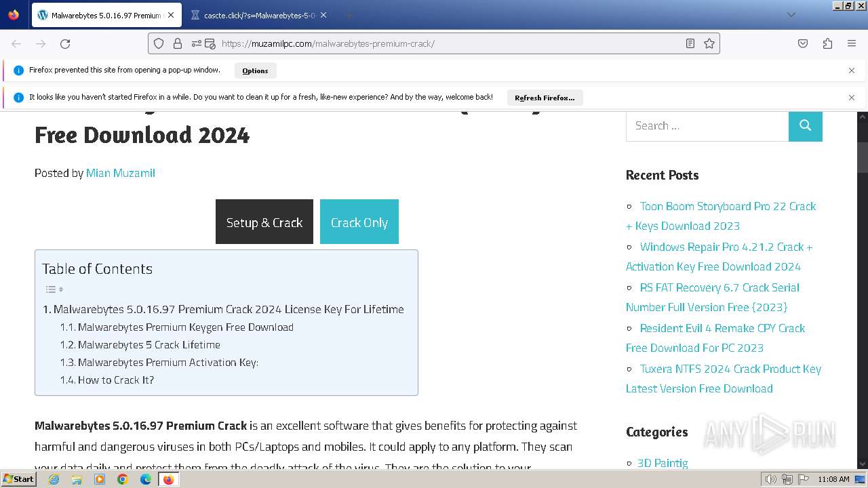Click the Action Center flag icon
This screenshot has height=488, width=868.
click(x=804, y=479)
